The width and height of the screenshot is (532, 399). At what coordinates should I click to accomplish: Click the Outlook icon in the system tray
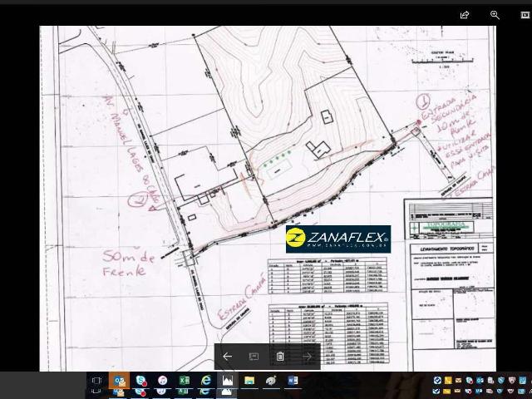coord(480,381)
